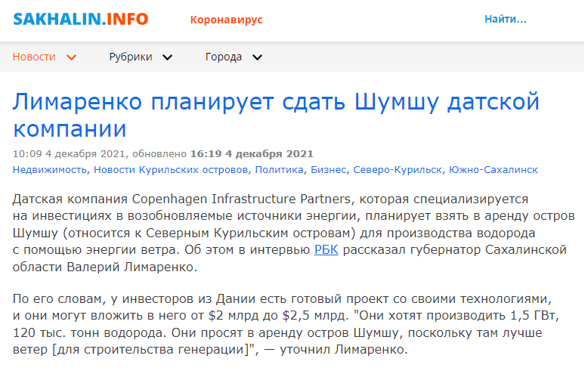588x377 pixels.
Task: Expand the Города chevron arrow
Action: (x=257, y=57)
